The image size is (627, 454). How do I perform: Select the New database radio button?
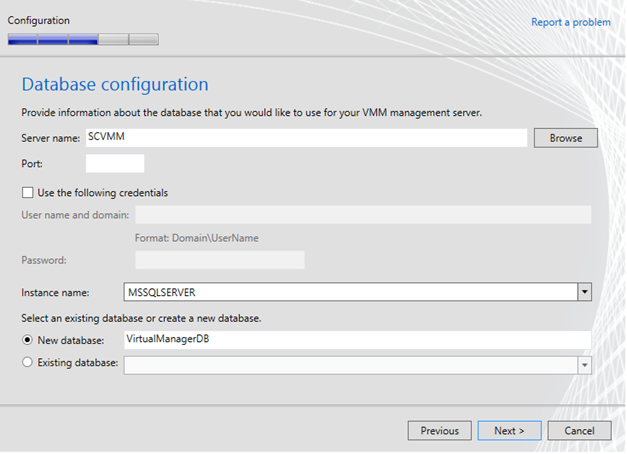tap(27, 340)
